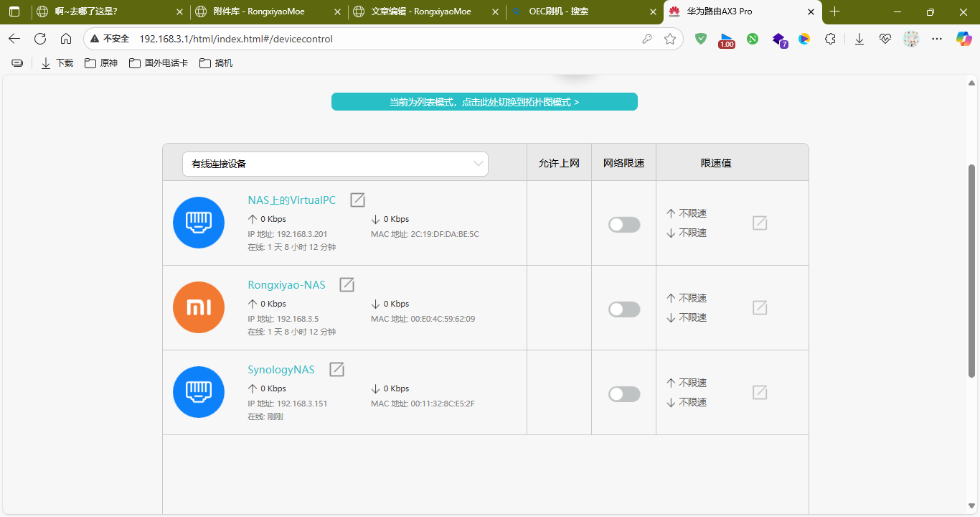This screenshot has height=517, width=980.
Task: Click the 不安全 site security warning
Action: tap(109, 39)
